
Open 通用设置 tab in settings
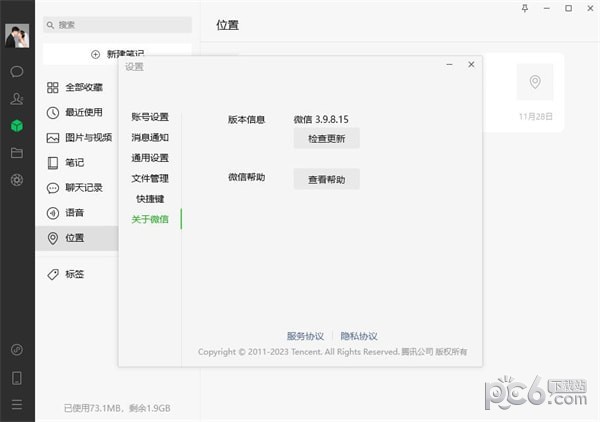(x=150, y=158)
